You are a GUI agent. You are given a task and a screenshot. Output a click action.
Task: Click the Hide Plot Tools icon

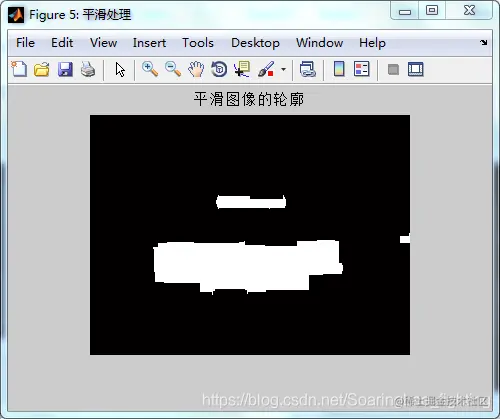click(x=393, y=70)
